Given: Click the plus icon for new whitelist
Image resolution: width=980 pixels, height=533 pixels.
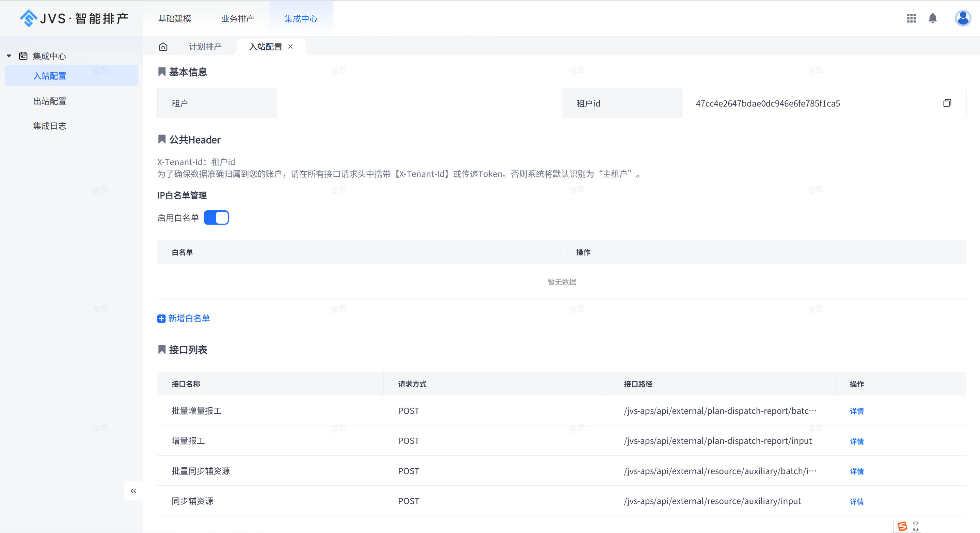Looking at the screenshot, I should (161, 319).
